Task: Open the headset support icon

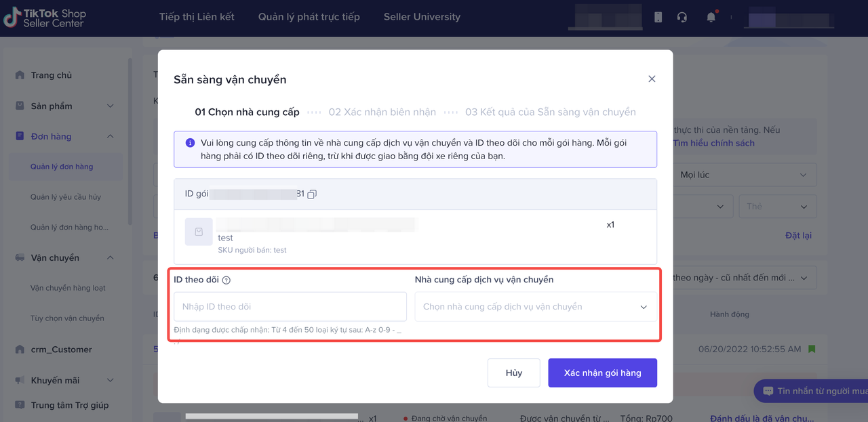Action: (x=682, y=17)
